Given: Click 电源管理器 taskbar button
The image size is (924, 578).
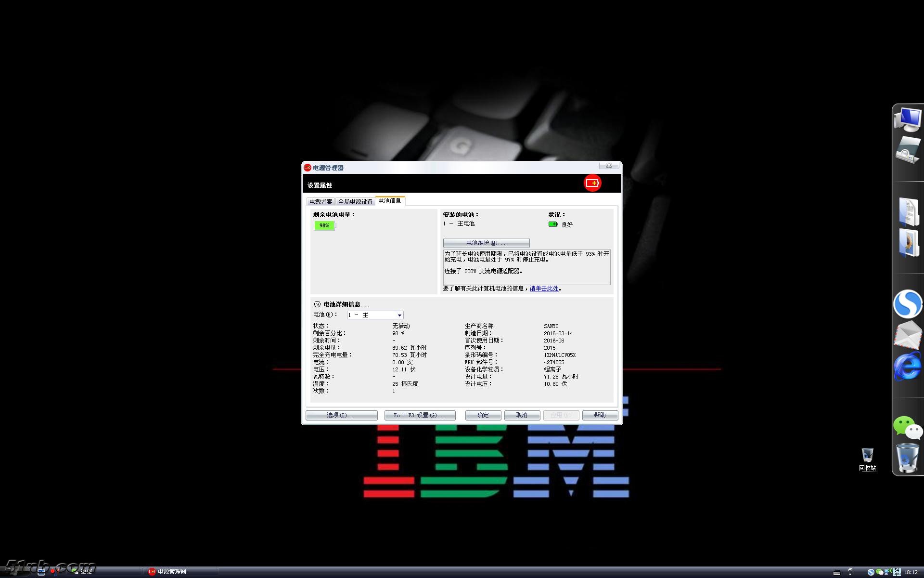Looking at the screenshot, I should point(172,572).
